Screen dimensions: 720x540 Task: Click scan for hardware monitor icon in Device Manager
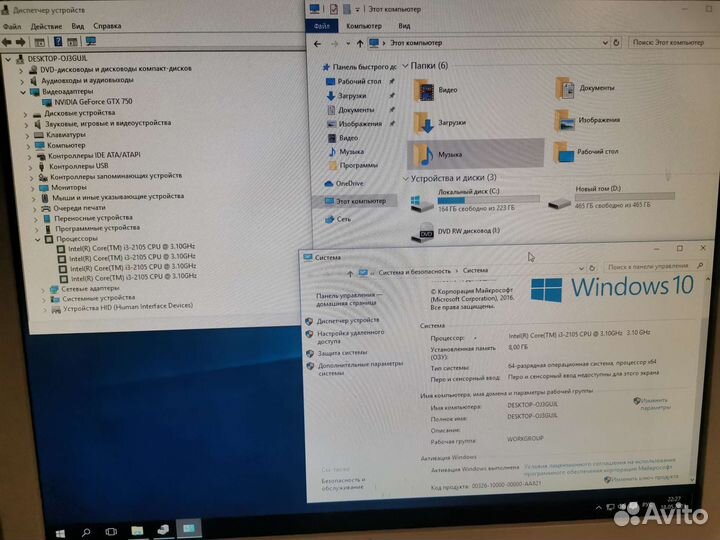tap(91, 41)
